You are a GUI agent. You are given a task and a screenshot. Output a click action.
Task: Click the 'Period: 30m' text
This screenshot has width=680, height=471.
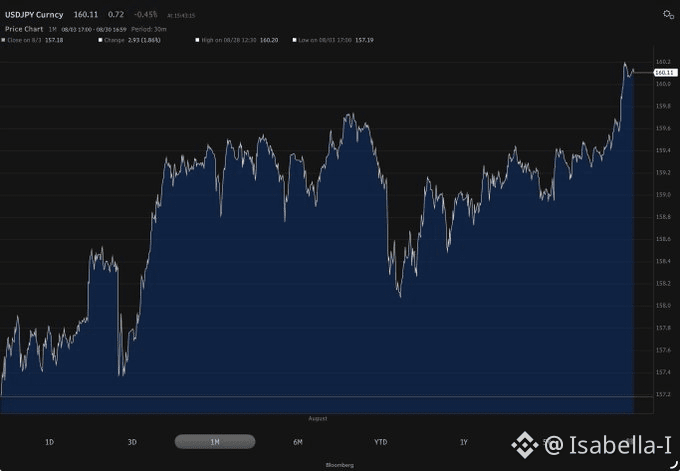149,29
